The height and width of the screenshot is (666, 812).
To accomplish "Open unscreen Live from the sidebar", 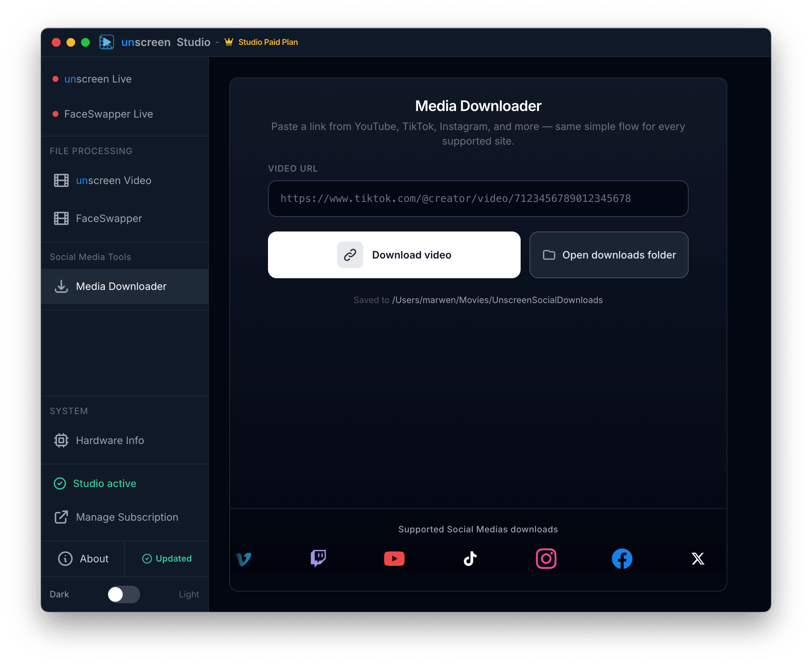I will point(98,79).
